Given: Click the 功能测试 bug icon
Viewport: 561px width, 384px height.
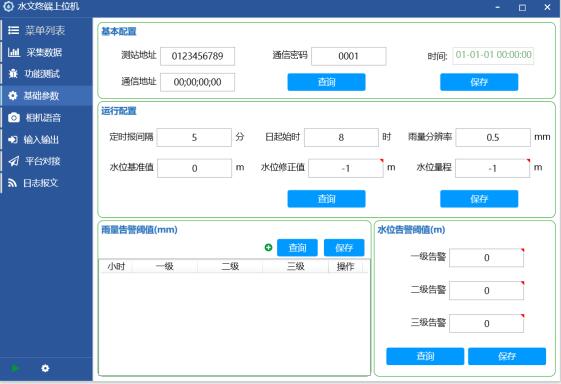Looking at the screenshot, I should (13, 74).
